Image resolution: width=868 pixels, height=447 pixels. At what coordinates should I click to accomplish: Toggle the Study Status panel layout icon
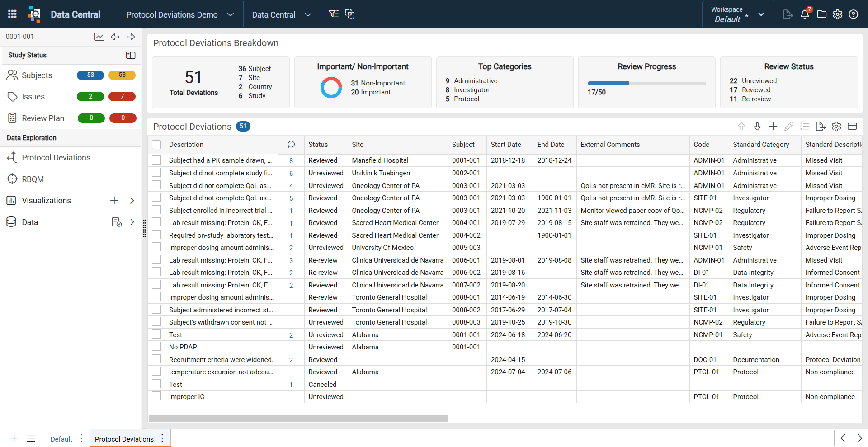[x=131, y=55]
